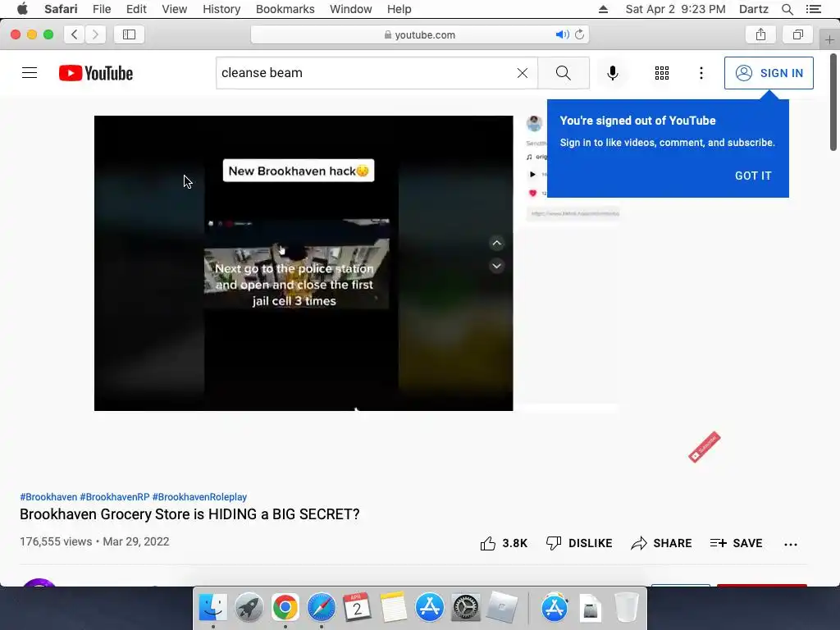Open the Apple menu
Viewport: 840px width, 630px height.
(x=22, y=9)
